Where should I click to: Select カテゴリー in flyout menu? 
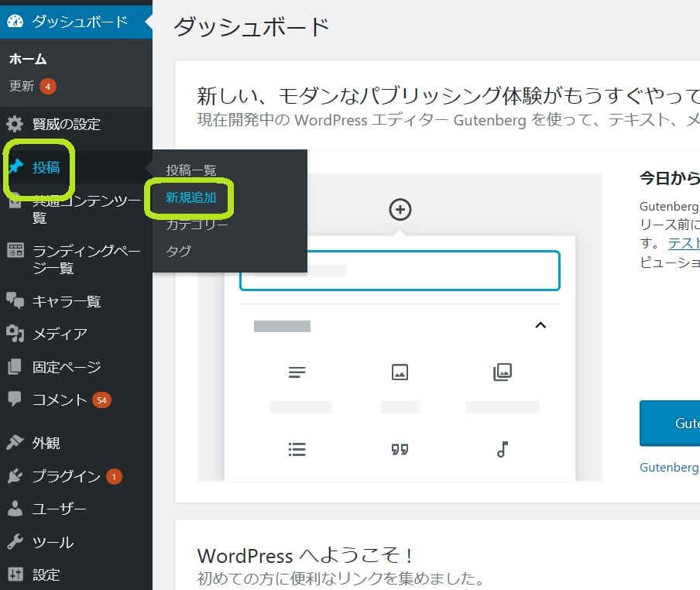coord(197,225)
